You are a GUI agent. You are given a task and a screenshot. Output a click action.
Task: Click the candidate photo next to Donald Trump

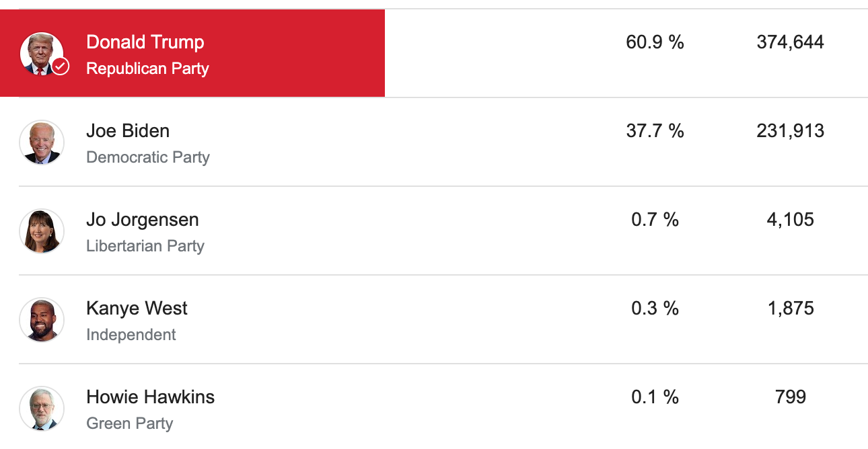40,52
